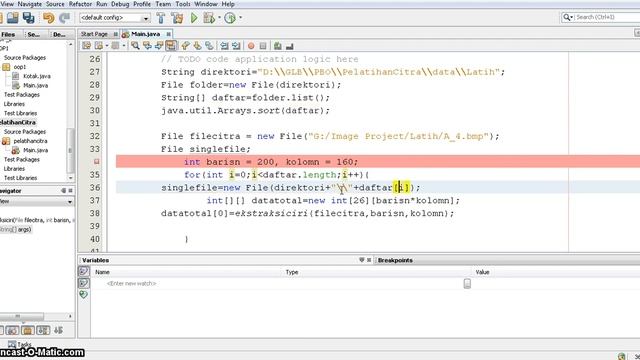Viewport: 640px width, 360px height.
Task: Click the Next Bookmark icon
Action: (197, 46)
